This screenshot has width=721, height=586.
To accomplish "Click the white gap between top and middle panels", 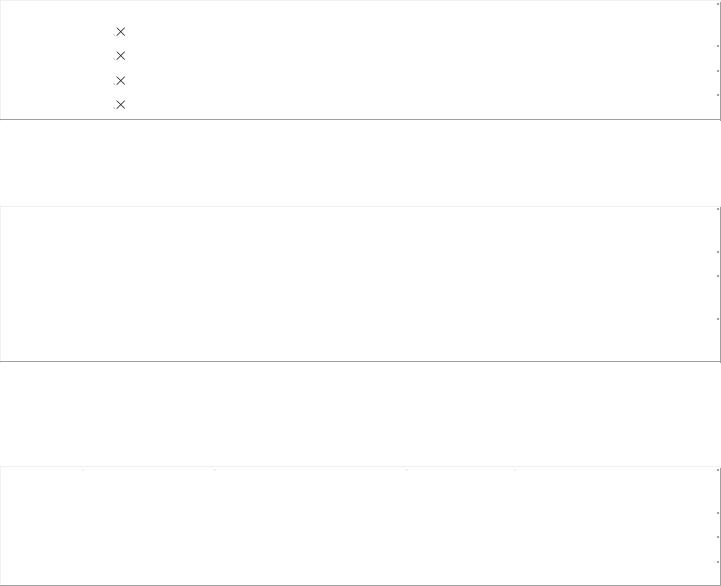I will click(x=360, y=163).
